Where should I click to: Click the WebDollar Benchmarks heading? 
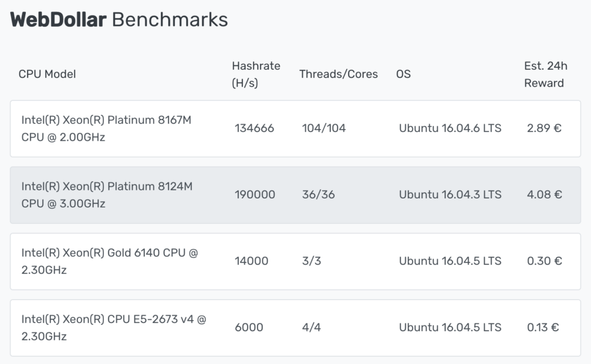coord(119,20)
